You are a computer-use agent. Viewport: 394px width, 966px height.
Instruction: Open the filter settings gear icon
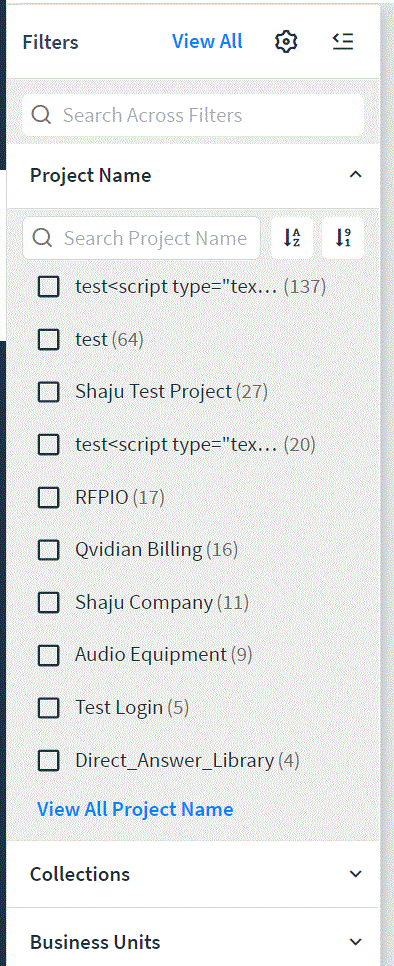tap(286, 42)
